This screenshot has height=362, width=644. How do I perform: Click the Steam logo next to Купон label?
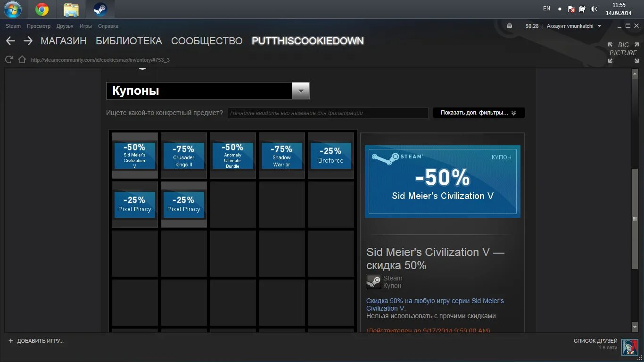point(374,282)
